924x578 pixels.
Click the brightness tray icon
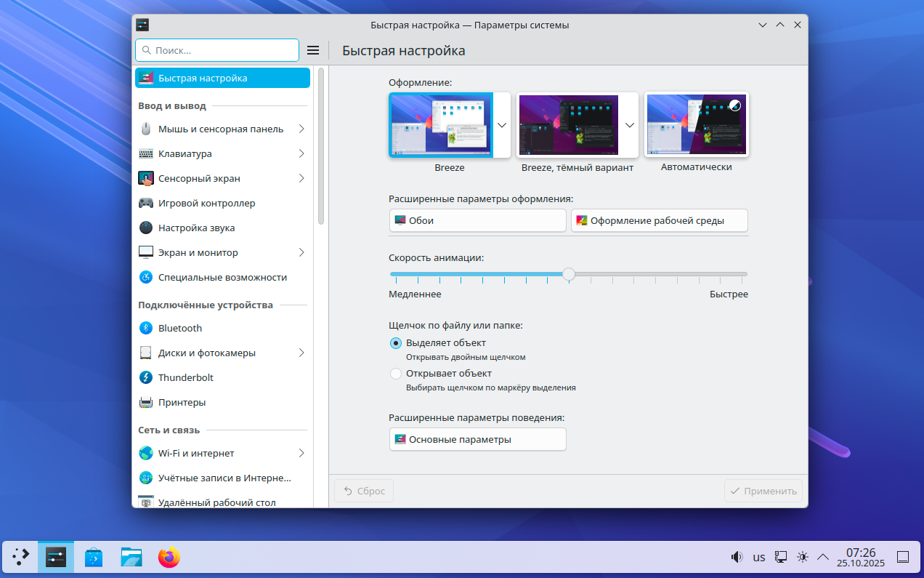coord(802,557)
